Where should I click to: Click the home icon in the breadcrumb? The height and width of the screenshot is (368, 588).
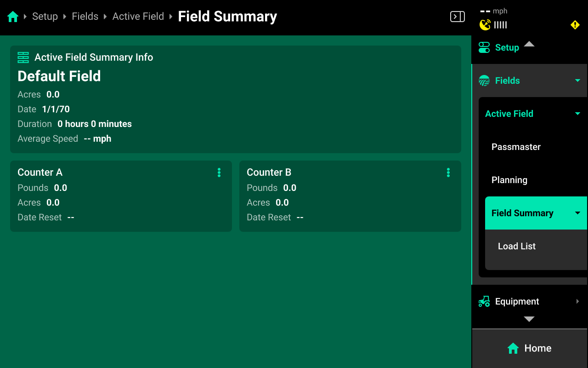(x=13, y=17)
